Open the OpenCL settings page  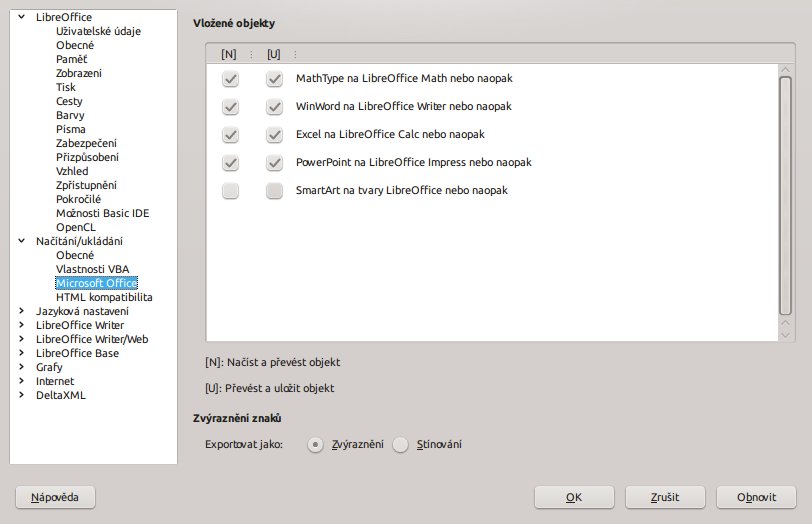(76, 227)
